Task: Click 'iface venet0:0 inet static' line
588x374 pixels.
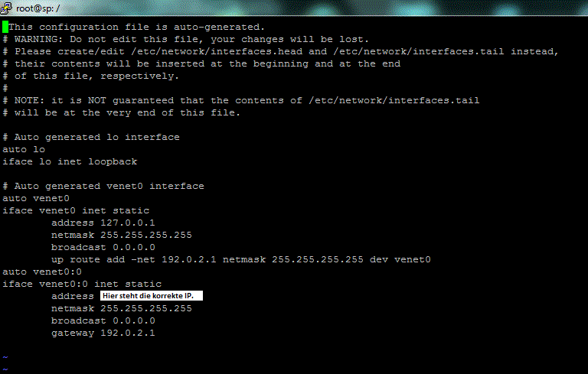Action: pos(82,284)
